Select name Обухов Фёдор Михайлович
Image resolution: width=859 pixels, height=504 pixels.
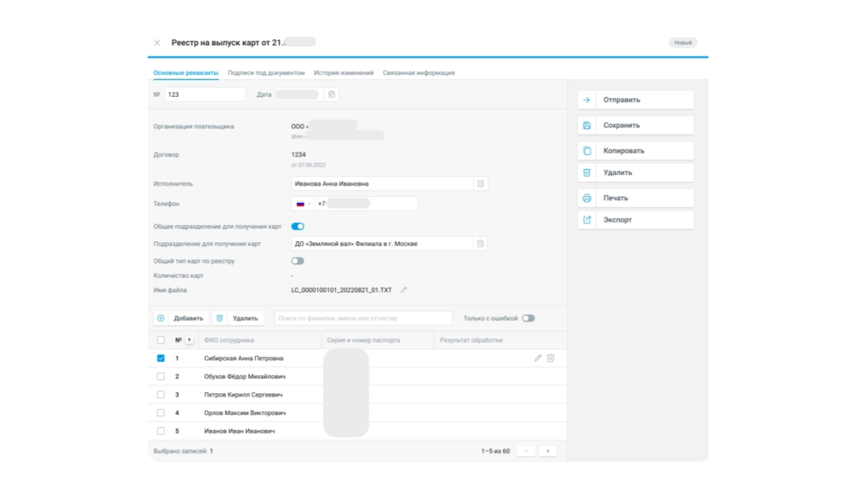(x=245, y=376)
